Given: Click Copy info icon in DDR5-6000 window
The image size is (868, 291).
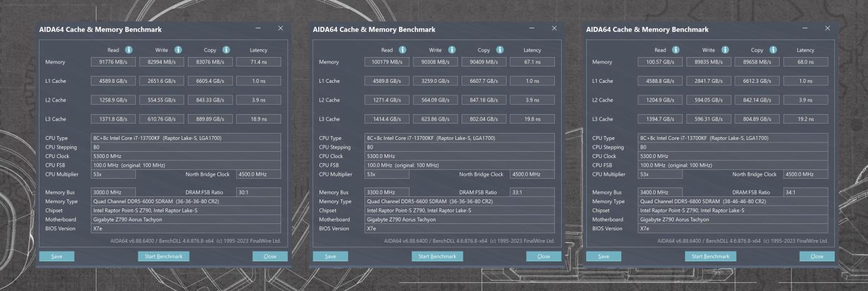Looking at the screenshot, I should coord(226,50).
